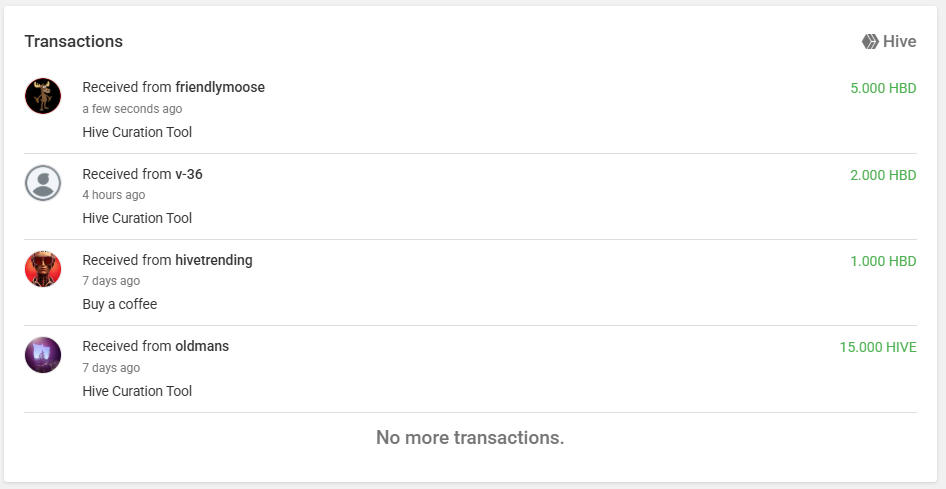Select the 1.000 HBD amount
Image resolution: width=946 pixels, height=489 pixels.
[883, 262]
